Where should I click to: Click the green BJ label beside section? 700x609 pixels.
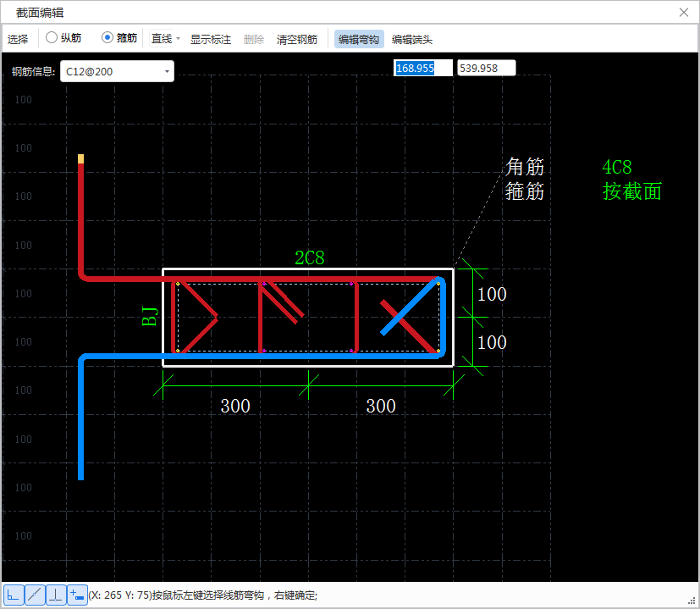[x=150, y=317]
